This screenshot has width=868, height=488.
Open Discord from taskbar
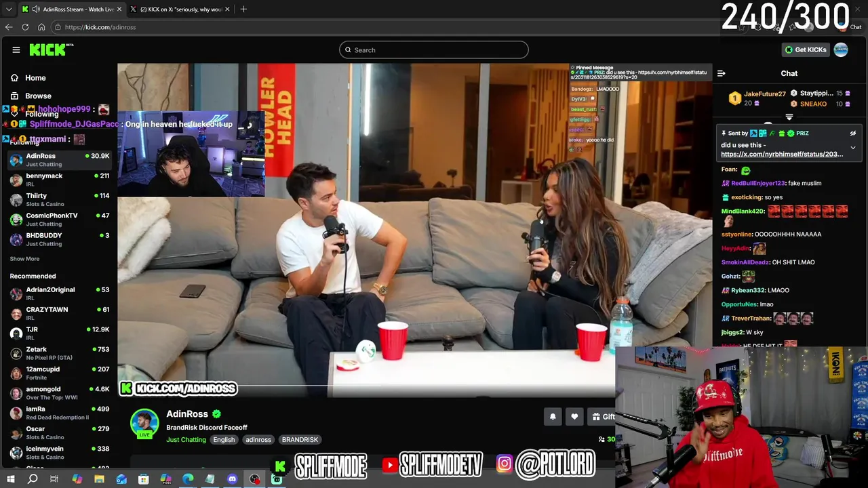click(233, 479)
